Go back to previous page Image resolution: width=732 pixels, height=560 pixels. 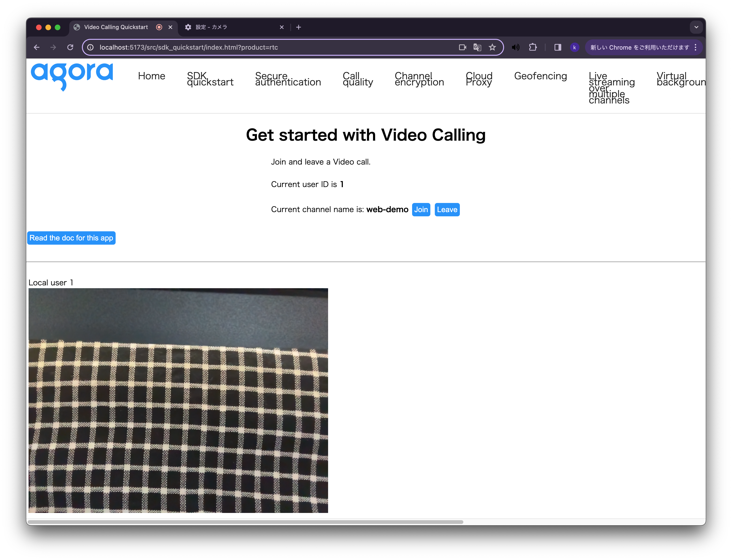pyautogui.click(x=37, y=47)
